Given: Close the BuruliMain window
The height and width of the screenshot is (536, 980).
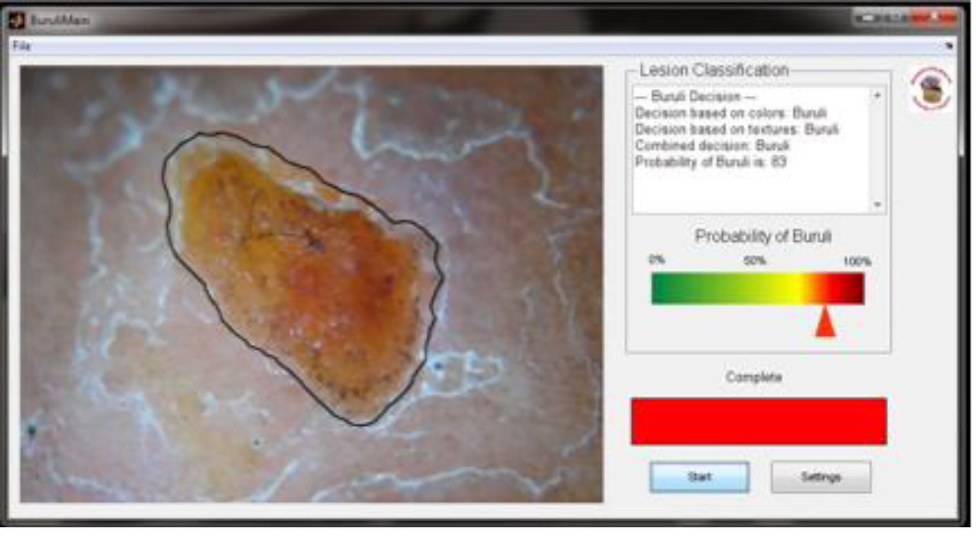Looking at the screenshot, I should pos(935,18).
